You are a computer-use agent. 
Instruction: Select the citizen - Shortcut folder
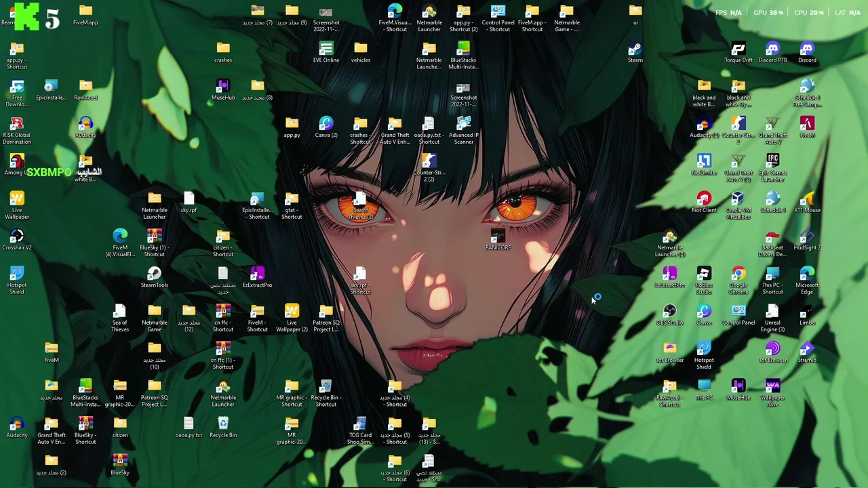(x=222, y=243)
